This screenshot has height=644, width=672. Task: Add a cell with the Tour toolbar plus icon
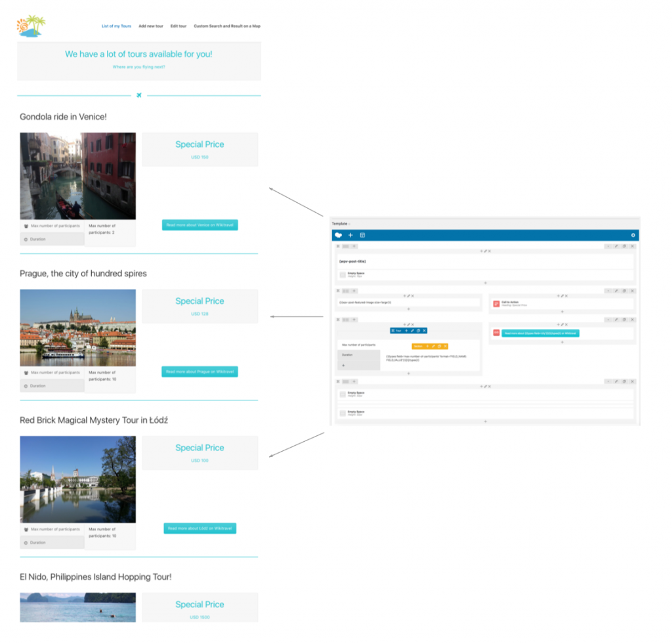click(x=406, y=330)
